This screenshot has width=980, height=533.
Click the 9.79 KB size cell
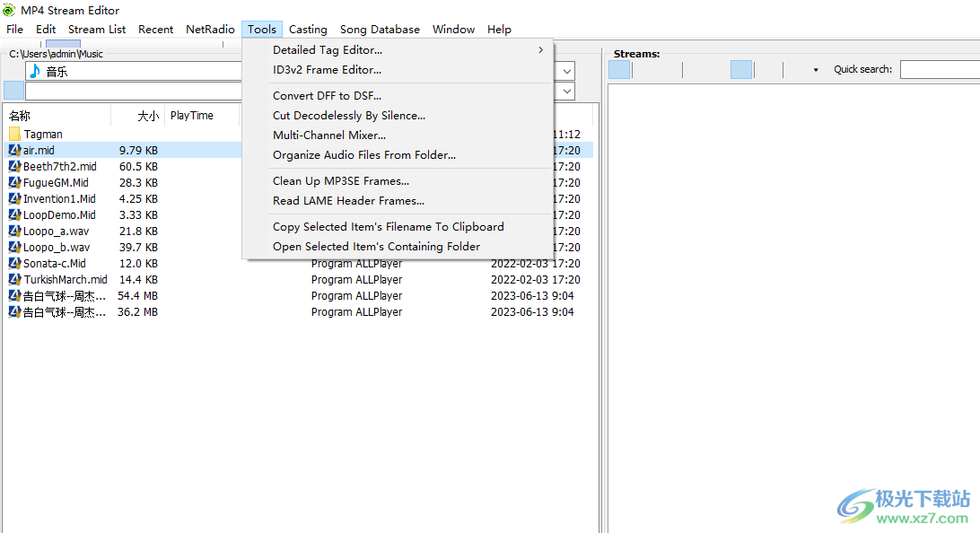tap(139, 150)
